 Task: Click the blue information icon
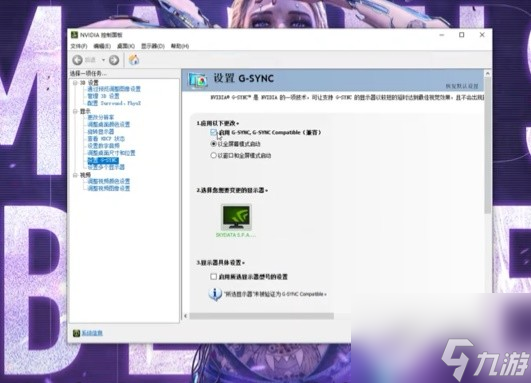tap(215, 294)
